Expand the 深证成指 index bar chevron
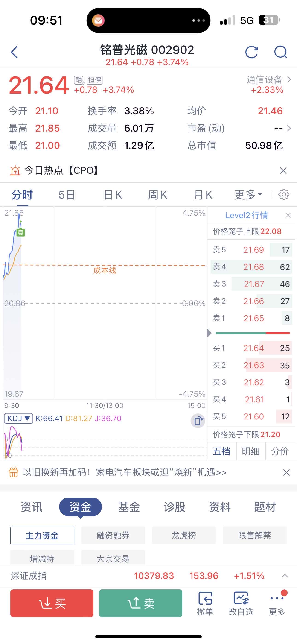 pos(285,576)
